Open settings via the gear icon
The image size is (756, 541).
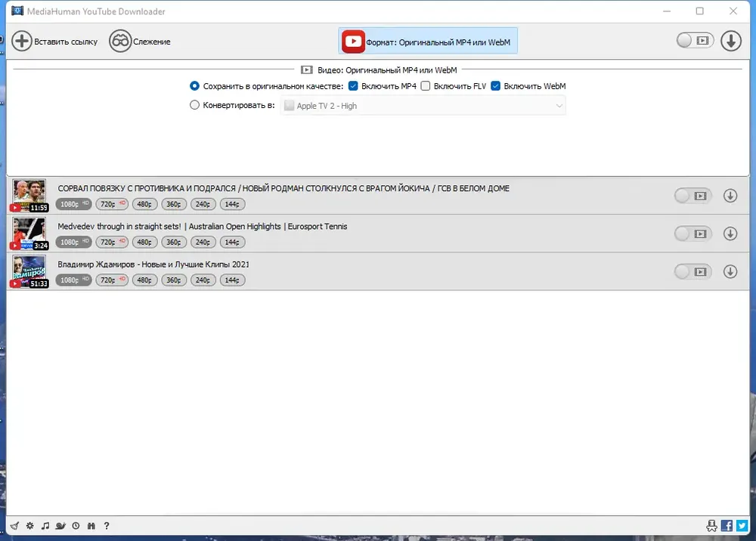click(x=30, y=526)
